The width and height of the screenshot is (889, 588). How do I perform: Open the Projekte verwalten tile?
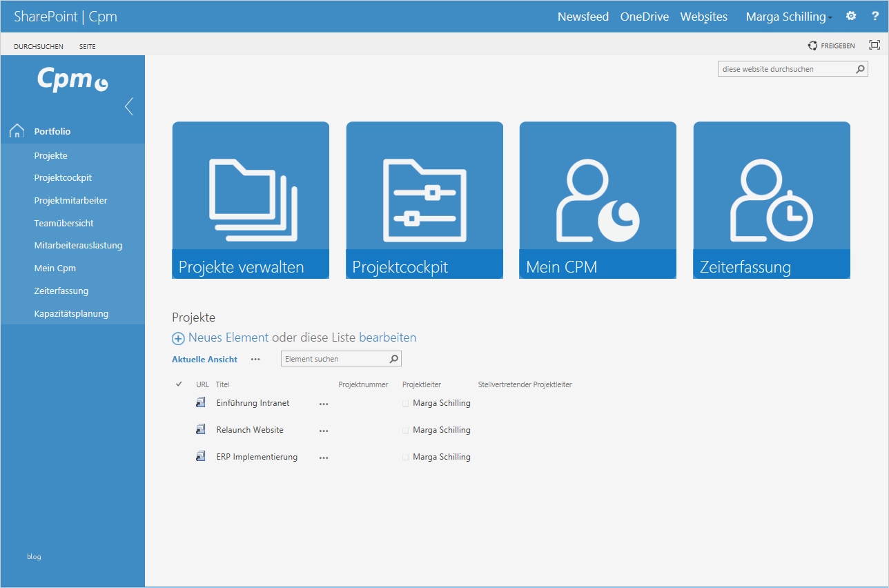click(x=251, y=200)
